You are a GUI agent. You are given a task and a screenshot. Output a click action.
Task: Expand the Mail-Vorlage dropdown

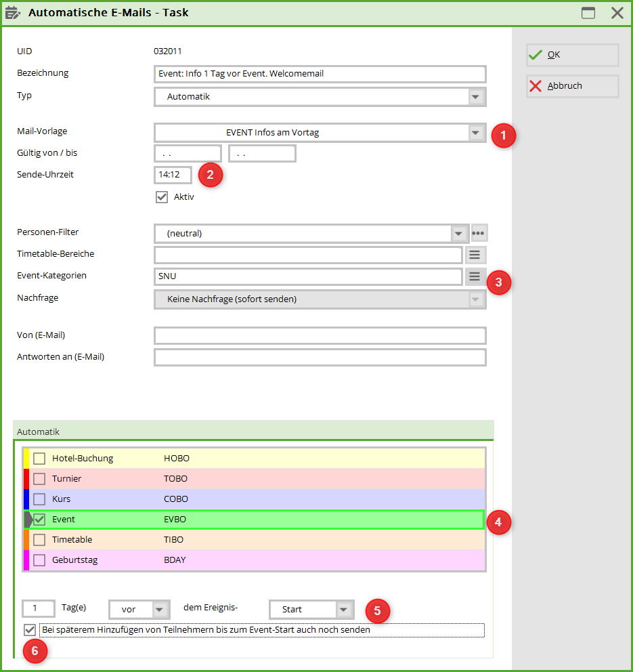476,133
